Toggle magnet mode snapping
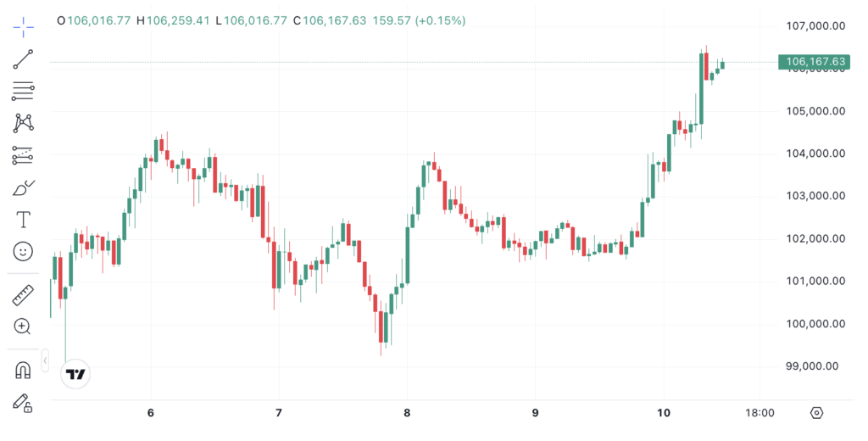868x441 pixels. click(x=23, y=371)
